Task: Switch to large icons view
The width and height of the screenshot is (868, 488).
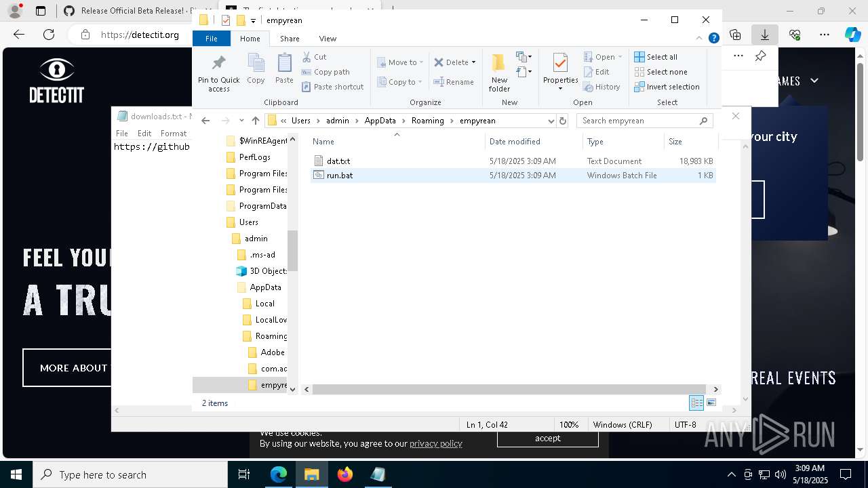Action: 711,403
